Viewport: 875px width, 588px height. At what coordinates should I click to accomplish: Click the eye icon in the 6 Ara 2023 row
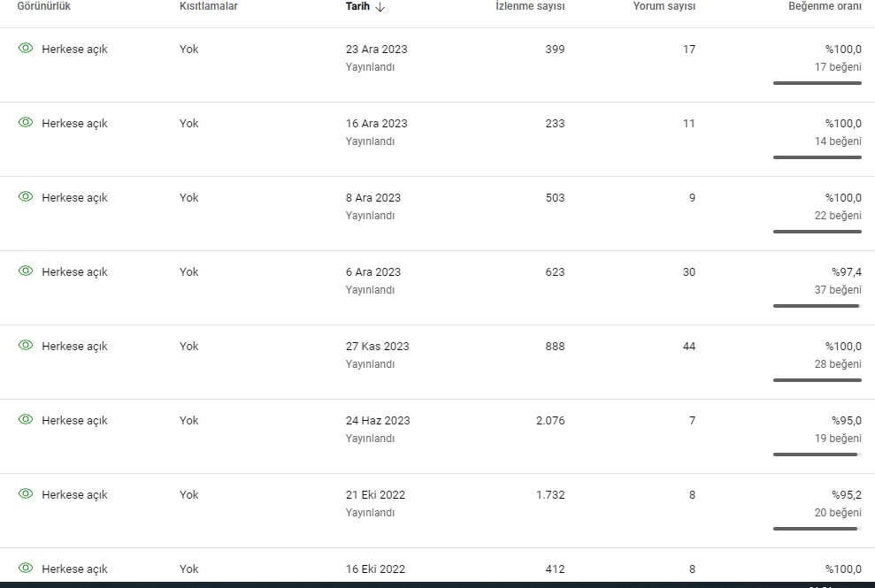(26, 271)
